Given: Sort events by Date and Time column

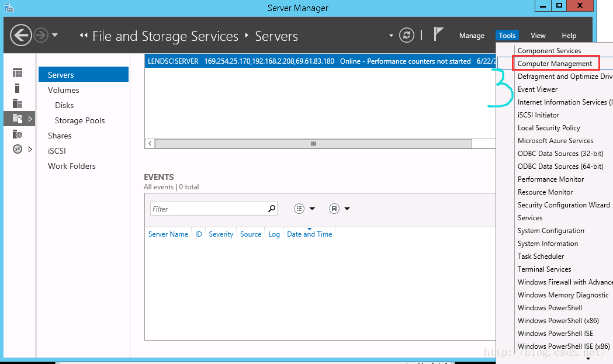Looking at the screenshot, I should tap(309, 234).
